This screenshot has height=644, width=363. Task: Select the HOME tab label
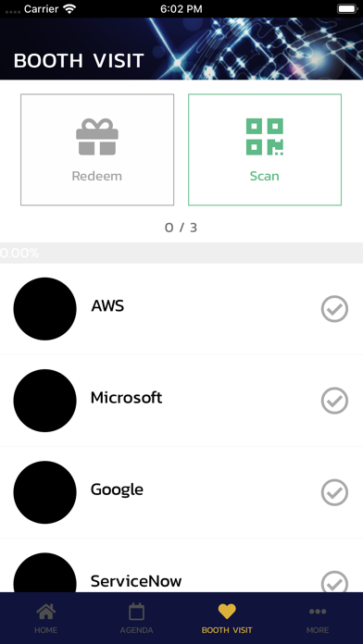[45, 630]
